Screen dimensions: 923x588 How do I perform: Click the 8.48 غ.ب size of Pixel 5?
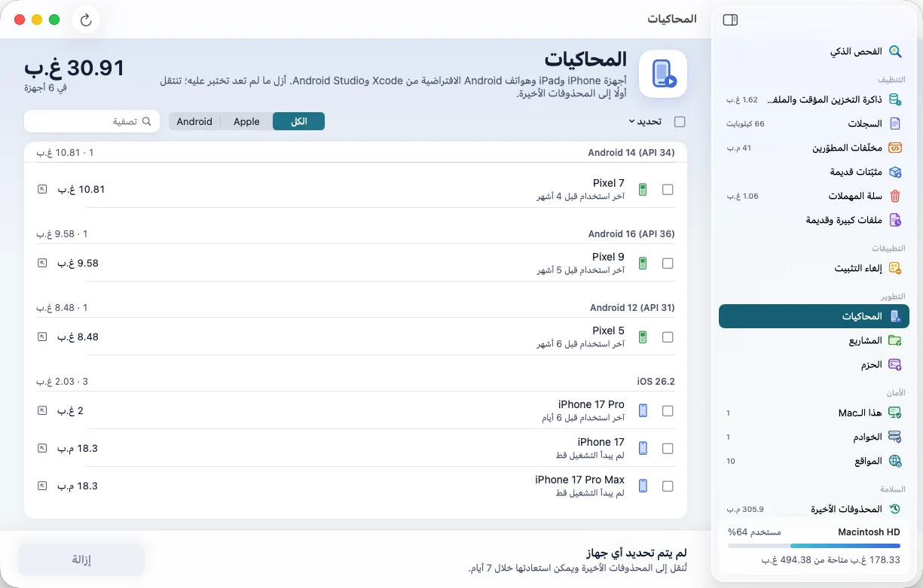(78, 337)
